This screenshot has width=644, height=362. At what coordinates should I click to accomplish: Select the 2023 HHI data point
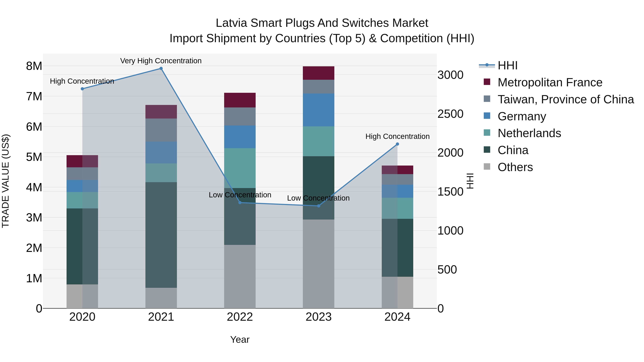[318, 206]
